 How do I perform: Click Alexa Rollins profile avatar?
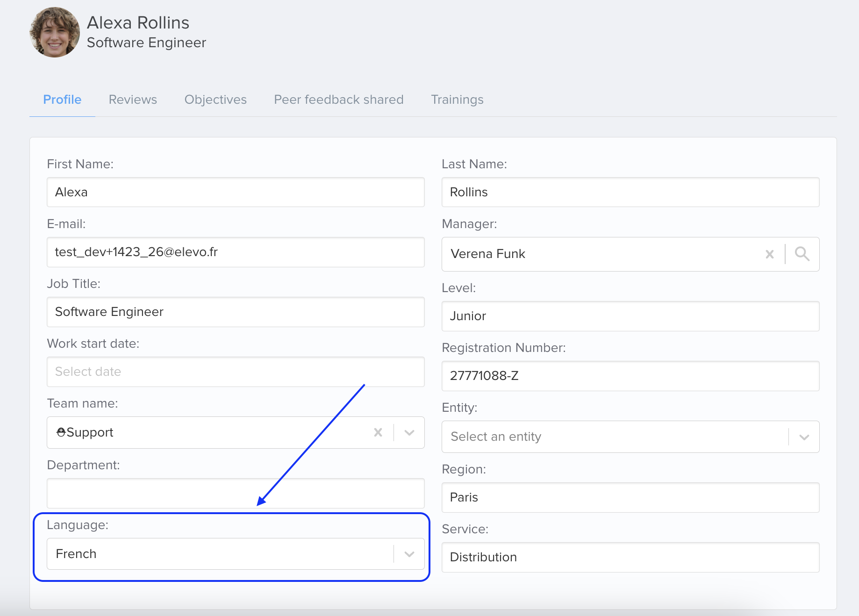55,32
